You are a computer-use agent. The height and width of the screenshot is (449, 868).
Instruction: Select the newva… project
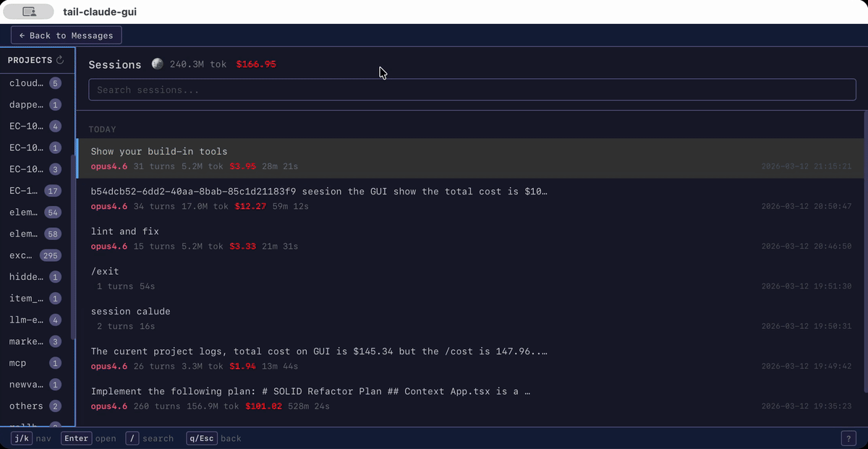click(x=36, y=385)
